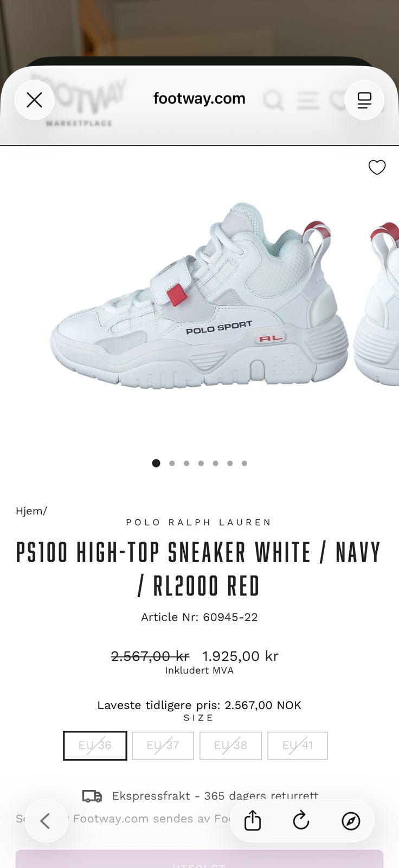The image size is (399, 868).
Task: Reload the page with refresh icon
Action: tap(301, 821)
